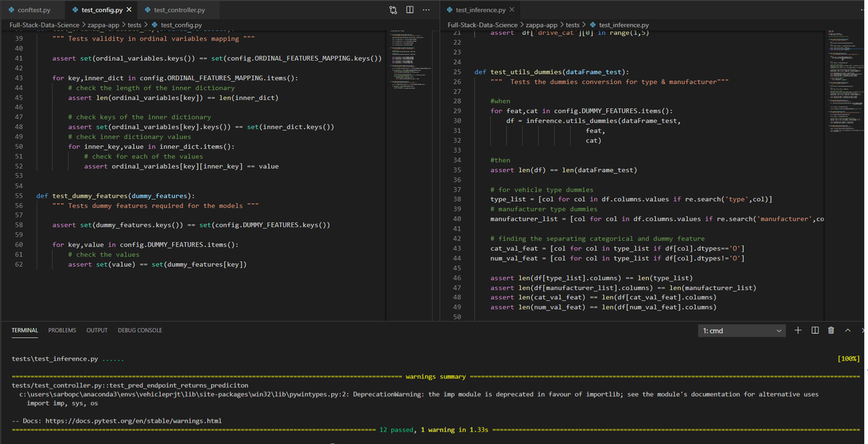Open more actions ellipsis in left editor

[426, 10]
